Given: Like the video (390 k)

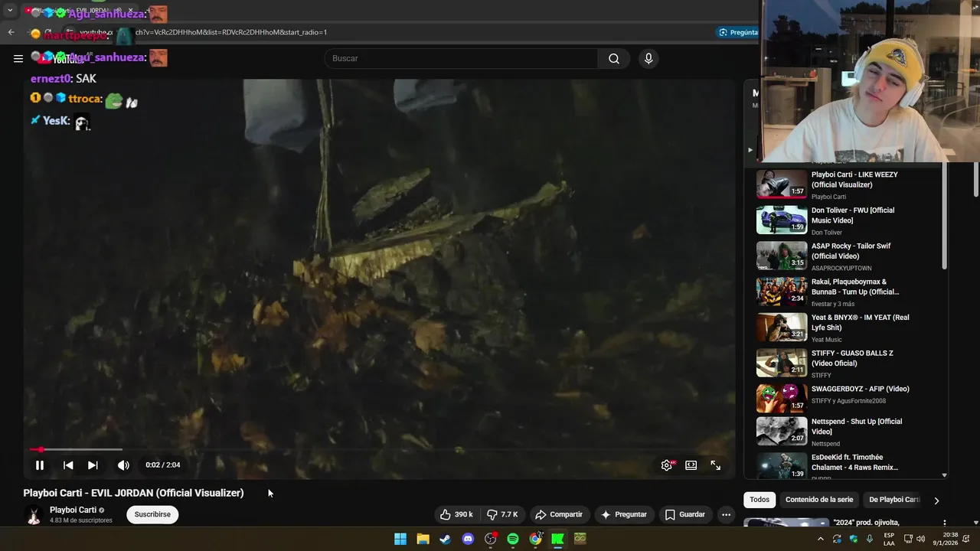Looking at the screenshot, I should click(456, 514).
